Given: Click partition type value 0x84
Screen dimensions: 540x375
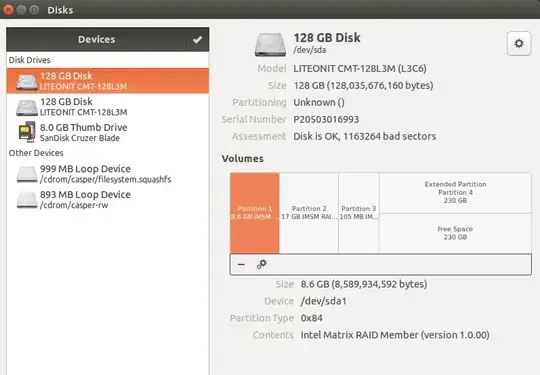Looking at the screenshot, I should pos(312,318).
